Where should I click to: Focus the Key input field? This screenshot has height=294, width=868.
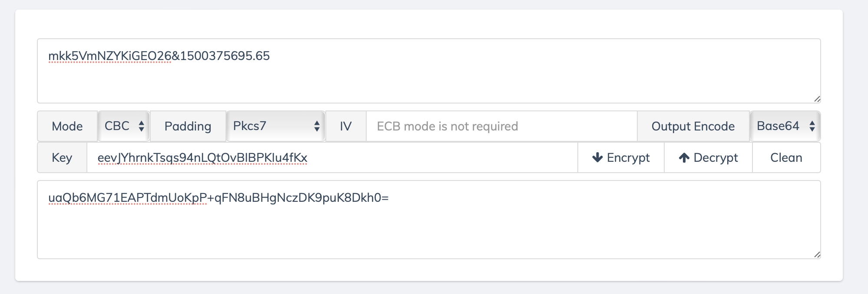tap(332, 157)
